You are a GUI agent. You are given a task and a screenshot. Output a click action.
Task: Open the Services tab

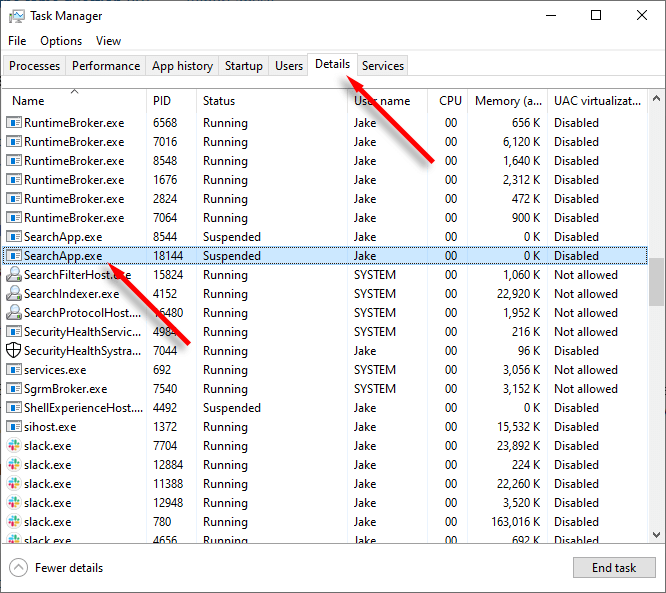click(x=383, y=66)
